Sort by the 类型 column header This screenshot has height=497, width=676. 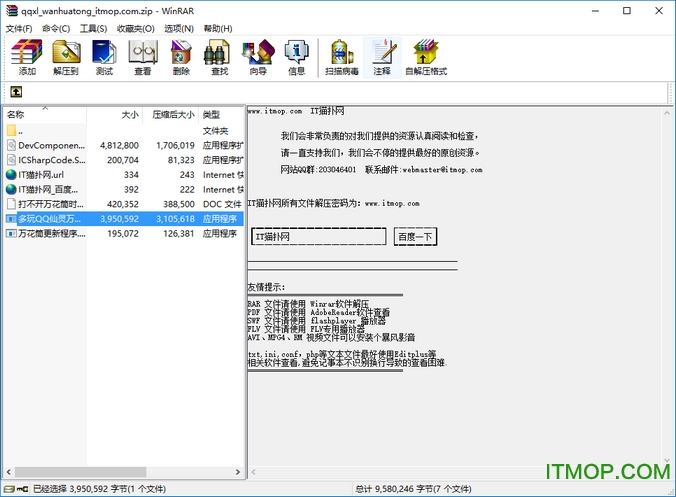pos(222,115)
